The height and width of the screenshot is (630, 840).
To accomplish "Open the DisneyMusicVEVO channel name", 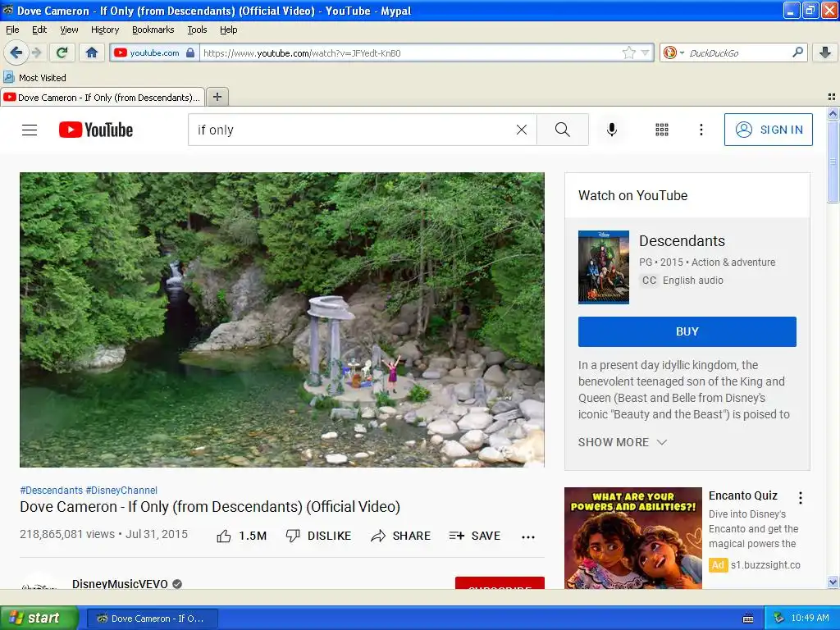I will [120, 583].
